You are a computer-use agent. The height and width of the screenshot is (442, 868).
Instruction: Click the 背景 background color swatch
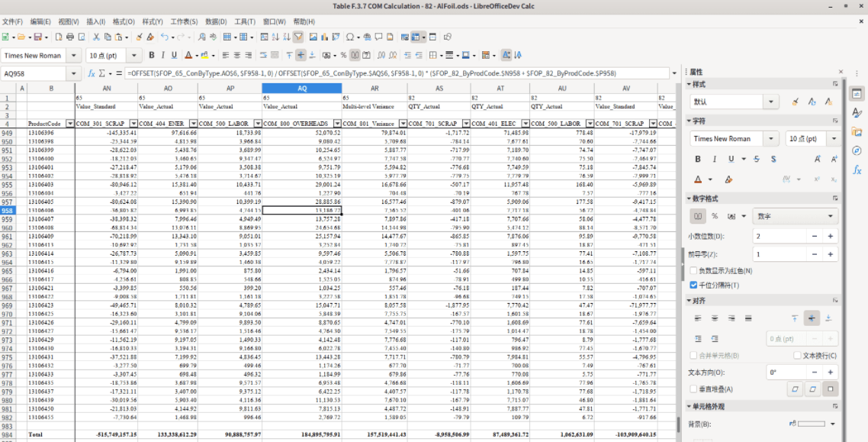click(811, 424)
